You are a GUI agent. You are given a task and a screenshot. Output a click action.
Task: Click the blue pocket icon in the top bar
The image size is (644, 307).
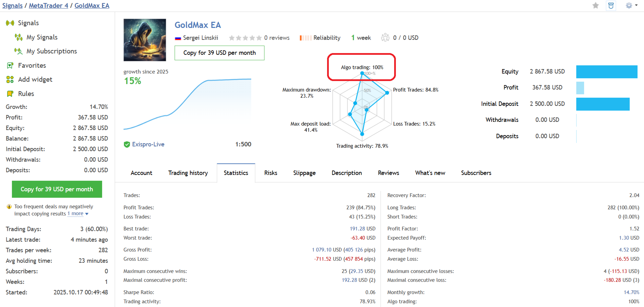coord(611,5)
